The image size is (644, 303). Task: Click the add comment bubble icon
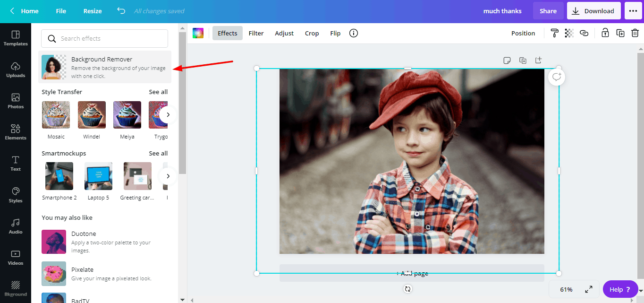pos(557,77)
